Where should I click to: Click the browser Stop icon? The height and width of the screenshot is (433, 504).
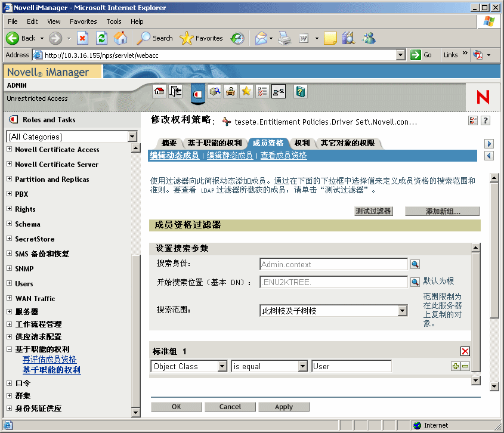tap(82, 38)
